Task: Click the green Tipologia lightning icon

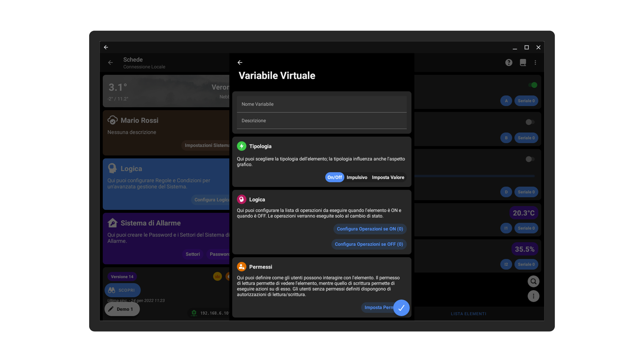Action: pyautogui.click(x=241, y=146)
